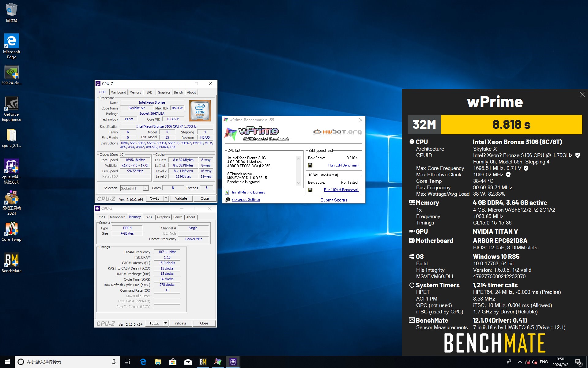
Task: Open SPD tab in lower CPU-Z window
Action: click(149, 217)
